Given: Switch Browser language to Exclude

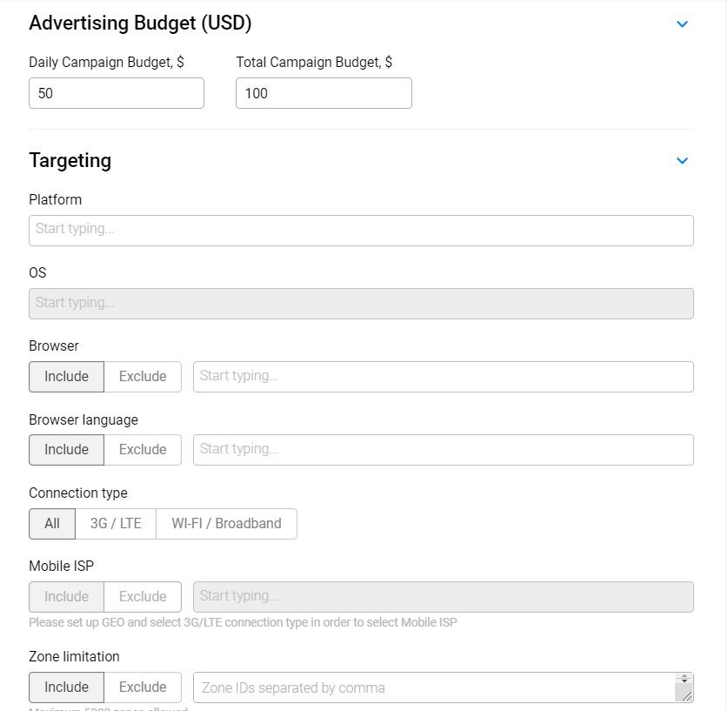Looking at the screenshot, I should point(143,450).
